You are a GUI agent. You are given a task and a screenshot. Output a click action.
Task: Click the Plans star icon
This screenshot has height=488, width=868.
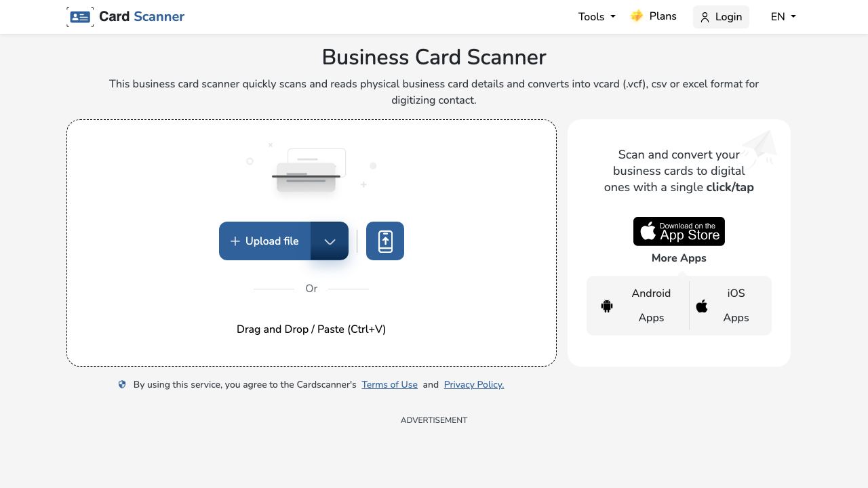tap(637, 16)
